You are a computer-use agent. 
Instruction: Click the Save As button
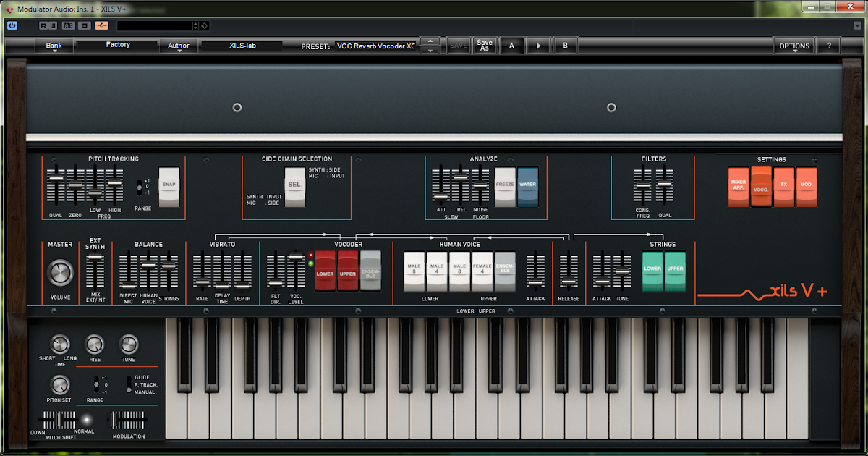[x=485, y=46]
